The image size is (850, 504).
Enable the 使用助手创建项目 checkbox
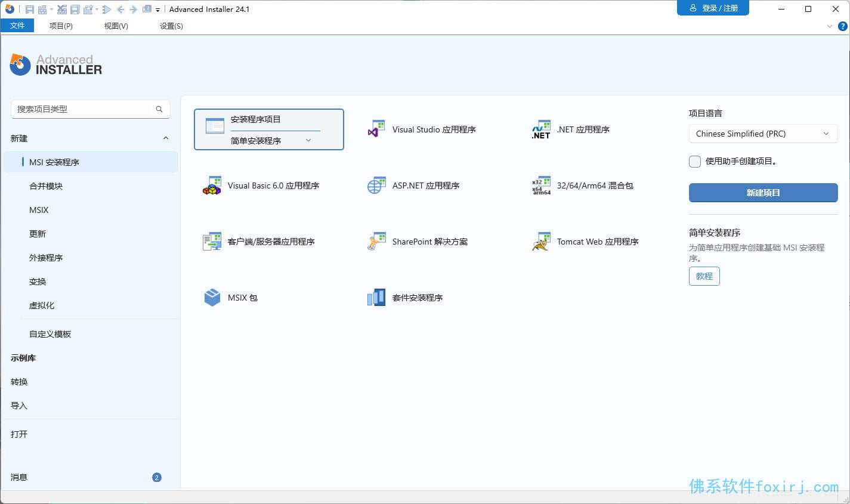[x=695, y=162]
